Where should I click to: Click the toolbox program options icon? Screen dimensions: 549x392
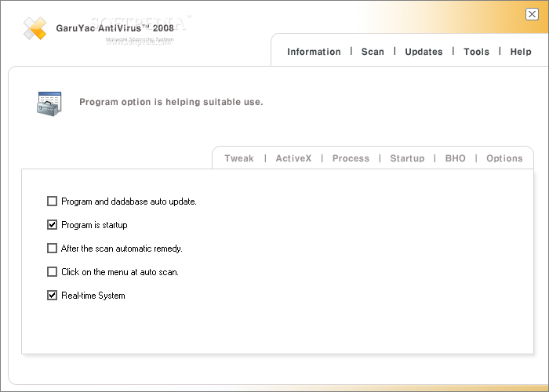[x=49, y=104]
